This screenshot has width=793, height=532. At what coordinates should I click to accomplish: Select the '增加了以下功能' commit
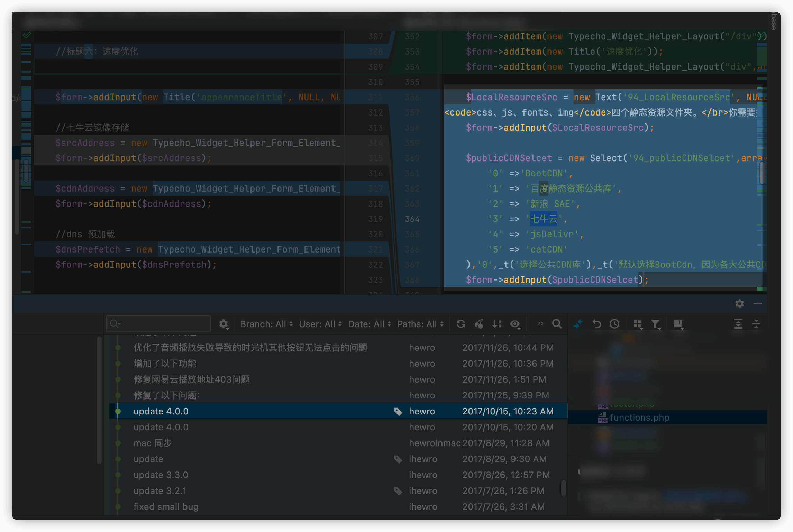[x=338, y=364]
